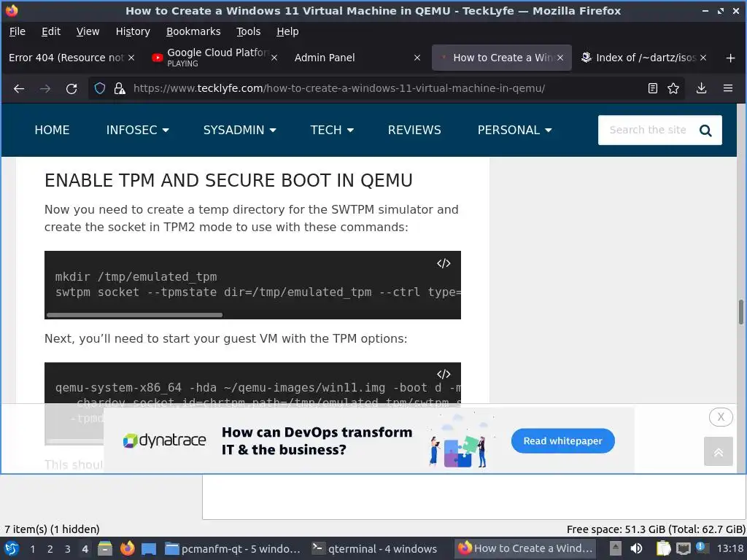Toggle reader view for article

653,88
